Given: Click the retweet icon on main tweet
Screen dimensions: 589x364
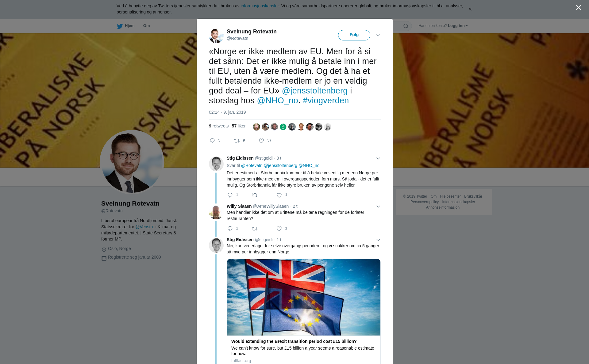Looking at the screenshot, I should point(237,141).
